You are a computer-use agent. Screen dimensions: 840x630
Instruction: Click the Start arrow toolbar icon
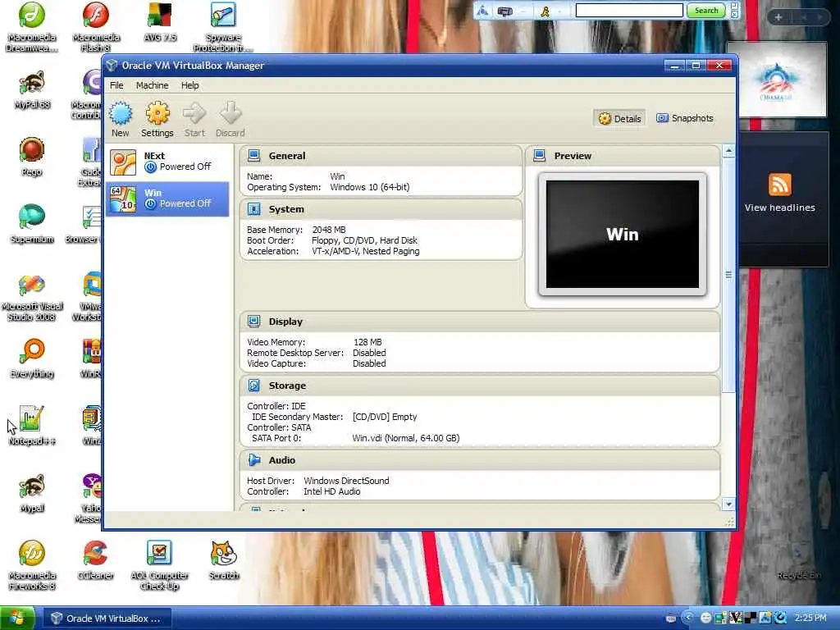click(194, 113)
